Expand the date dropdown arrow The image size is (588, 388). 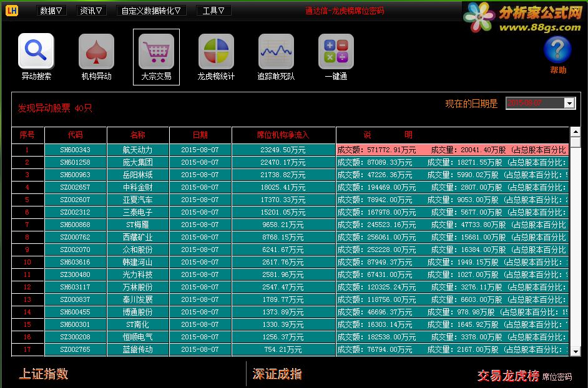[x=569, y=103]
